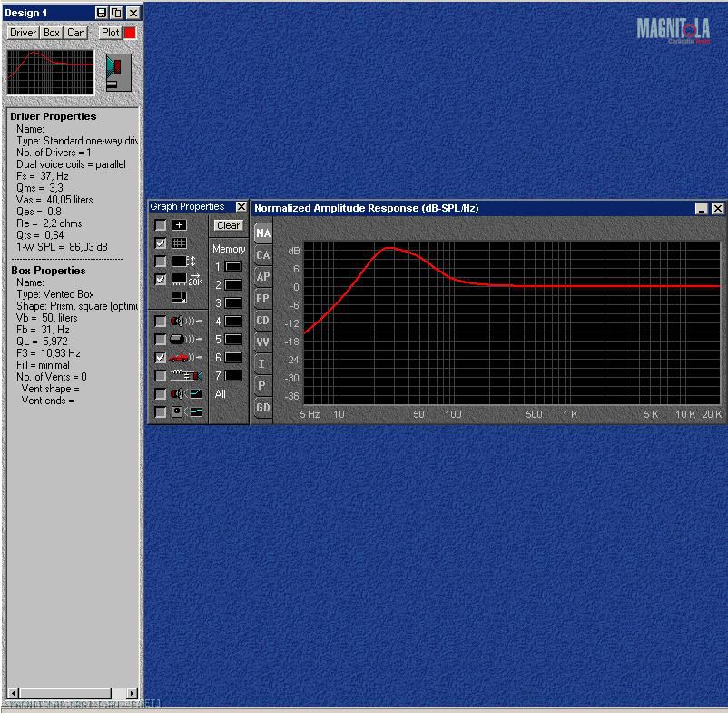Screen dimensions: 728x713
Task: Select Memory slot 6 swatch
Action: [233, 357]
